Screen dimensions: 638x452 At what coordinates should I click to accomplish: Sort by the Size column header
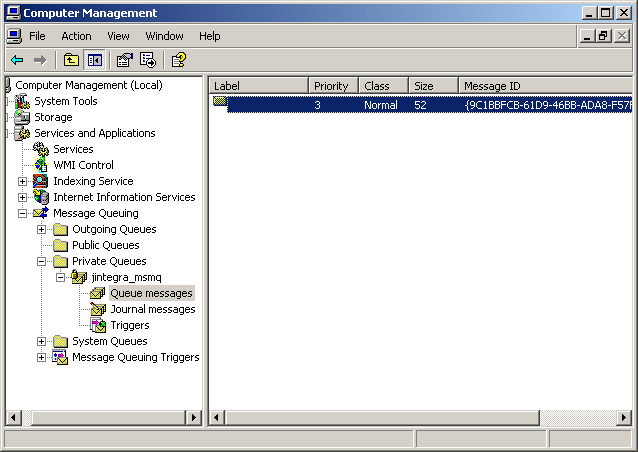pyautogui.click(x=433, y=86)
